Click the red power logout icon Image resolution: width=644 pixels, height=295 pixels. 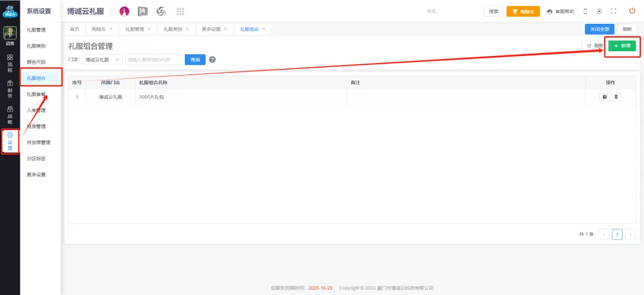pyautogui.click(x=632, y=11)
